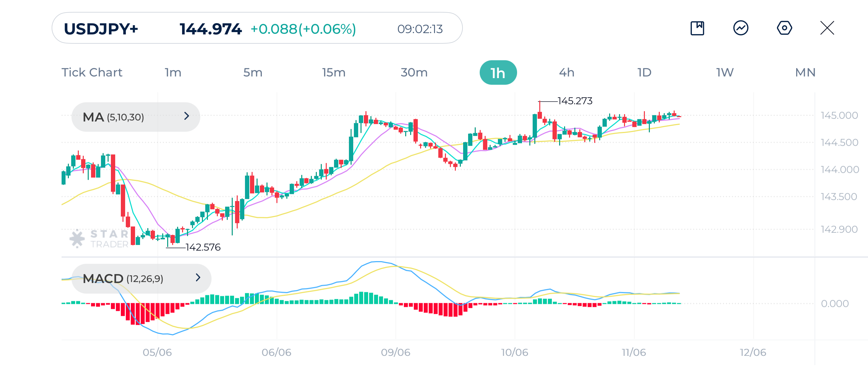The width and height of the screenshot is (868, 380).
Task: Expand MA (5,10,30) settings with the chevron
Action: pyautogui.click(x=186, y=117)
